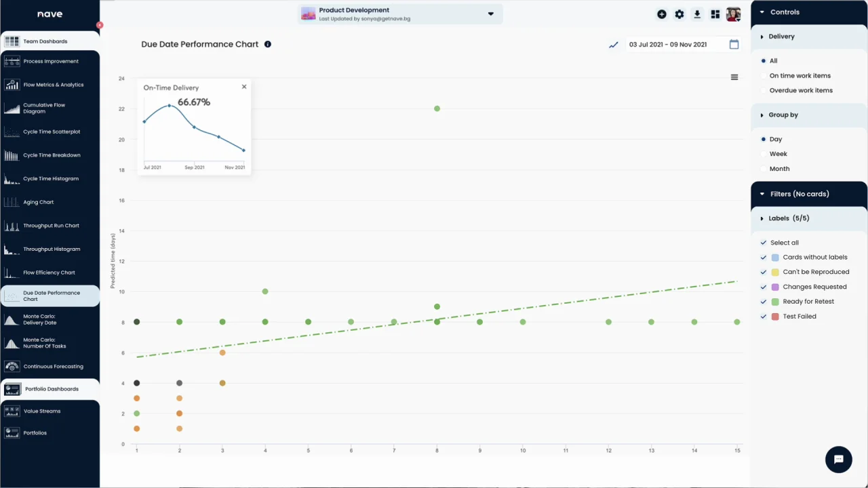868x488 pixels.
Task: Toggle the Select all labels checkbox
Action: coord(764,243)
